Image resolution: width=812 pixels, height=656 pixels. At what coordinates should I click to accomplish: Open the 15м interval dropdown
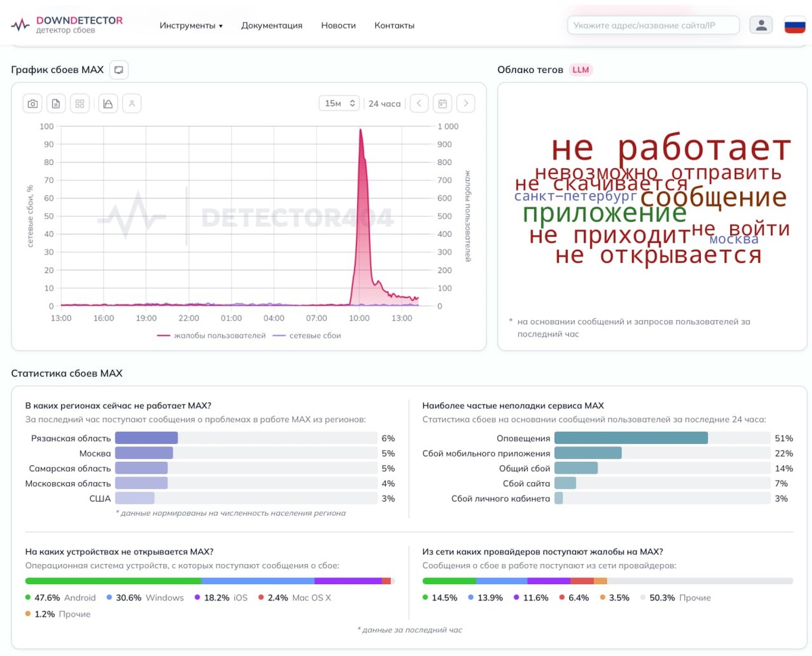pyautogui.click(x=339, y=104)
